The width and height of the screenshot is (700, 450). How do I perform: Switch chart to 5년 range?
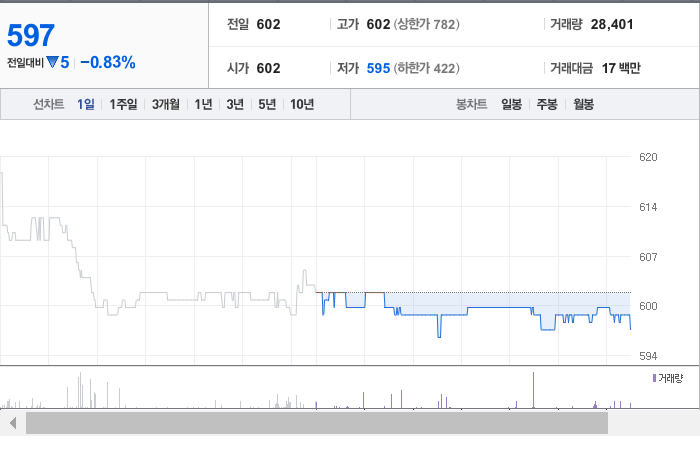click(x=267, y=104)
